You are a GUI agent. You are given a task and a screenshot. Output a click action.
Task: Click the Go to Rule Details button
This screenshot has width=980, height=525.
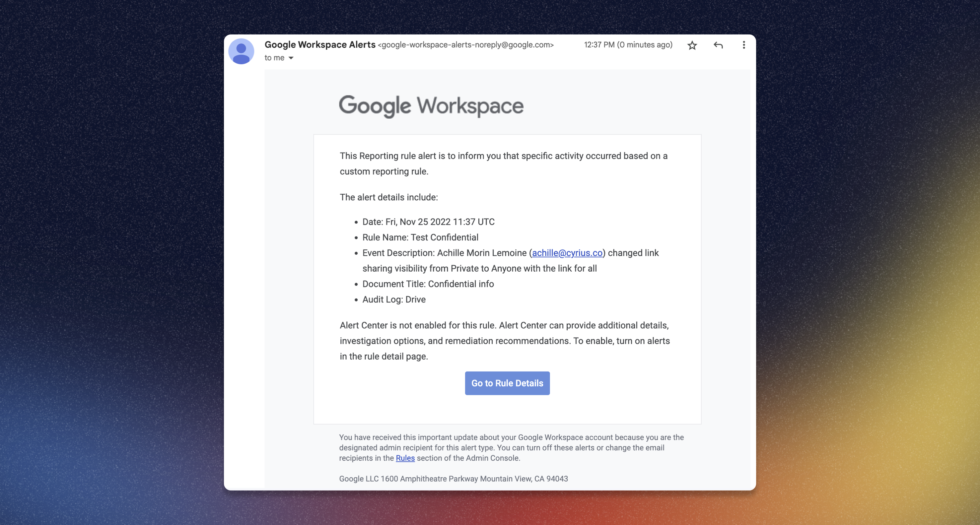coord(507,383)
